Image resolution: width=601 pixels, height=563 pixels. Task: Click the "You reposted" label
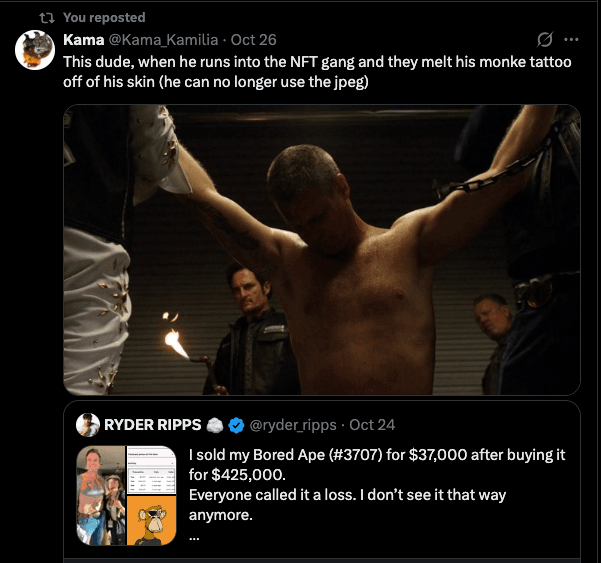(x=104, y=17)
